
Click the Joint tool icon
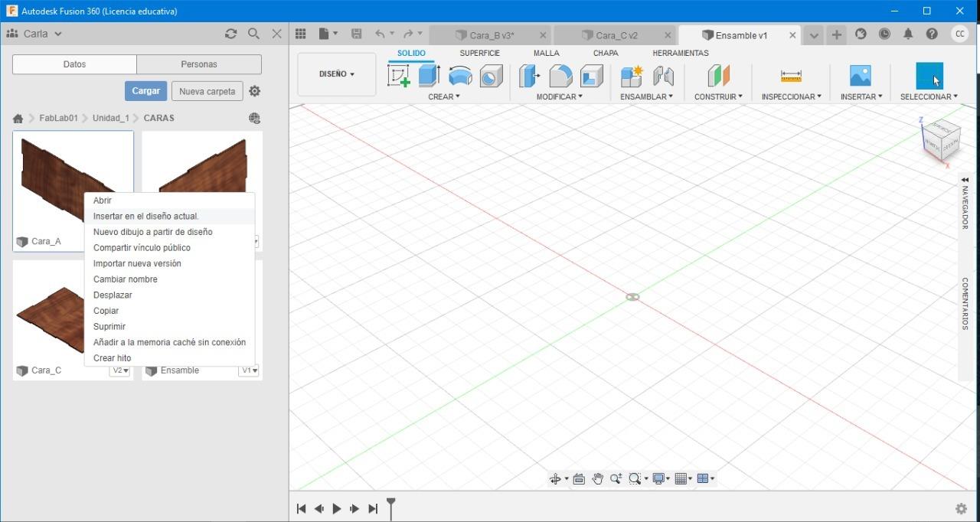pyautogui.click(x=663, y=76)
